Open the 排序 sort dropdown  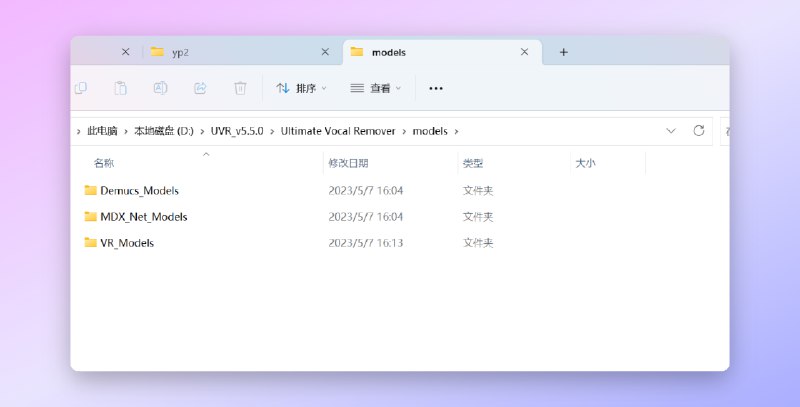point(301,88)
